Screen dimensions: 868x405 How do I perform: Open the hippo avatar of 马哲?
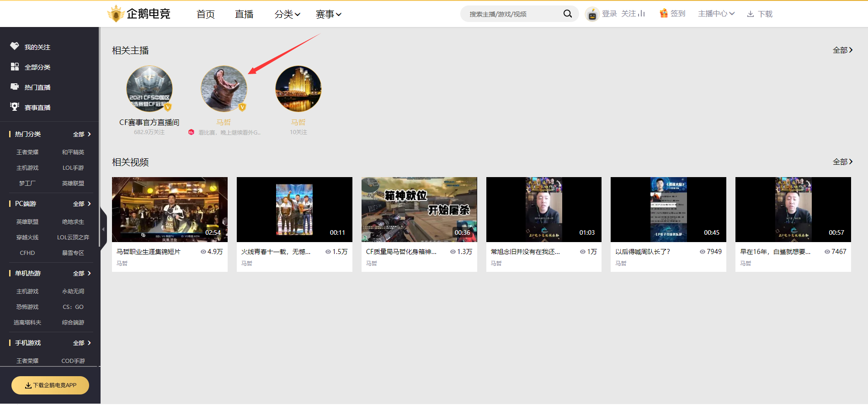[224, 89]
